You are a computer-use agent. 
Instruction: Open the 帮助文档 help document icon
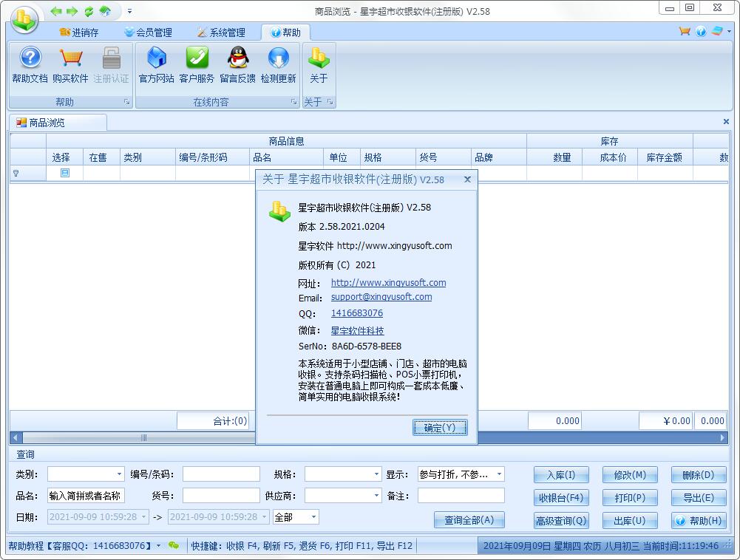point(30,59)
